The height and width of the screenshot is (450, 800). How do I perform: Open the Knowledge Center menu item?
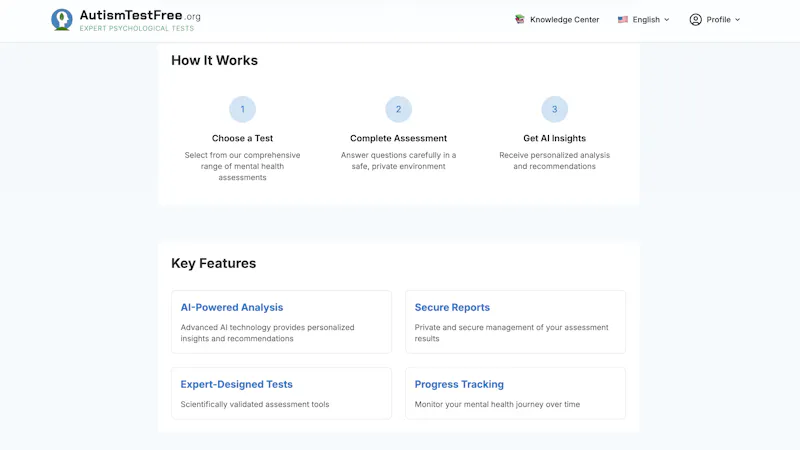[x=557, y=19]
